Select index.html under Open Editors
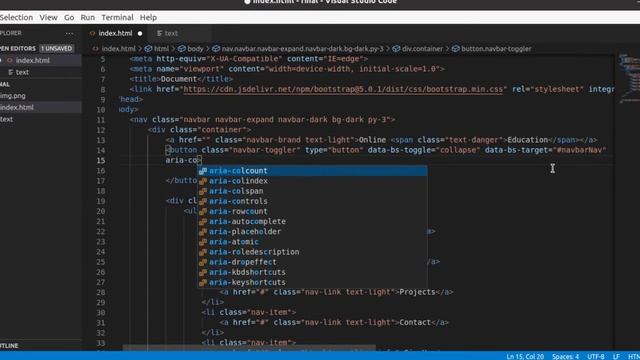The image size is (640, 360). 33,60
